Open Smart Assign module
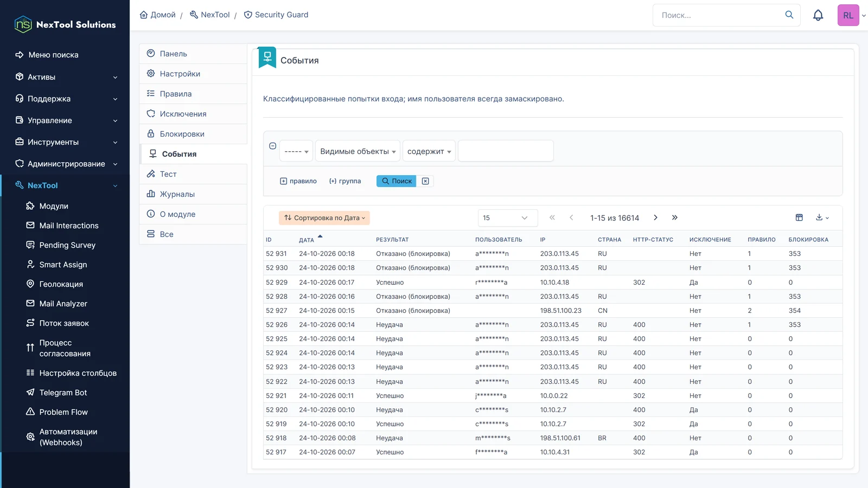This screenshot has height=488, width=868. click(x=63, y=265)
